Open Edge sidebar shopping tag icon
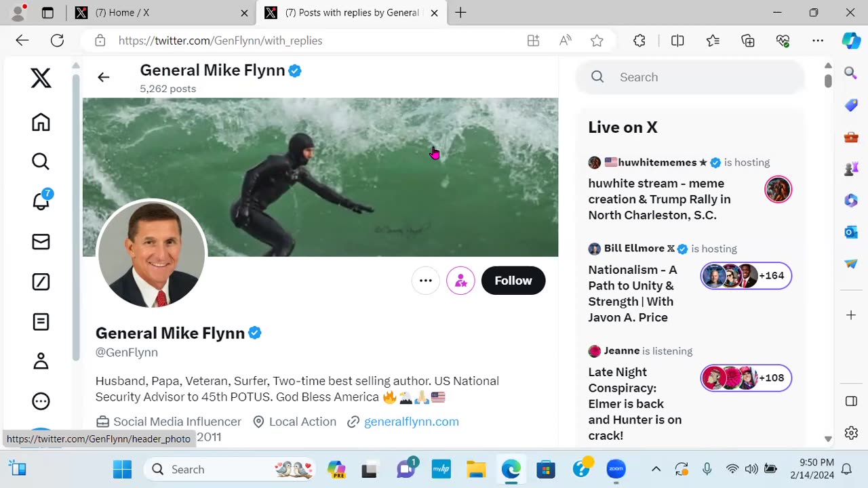This screenshot has height=488, width=868. coord(851,105)
